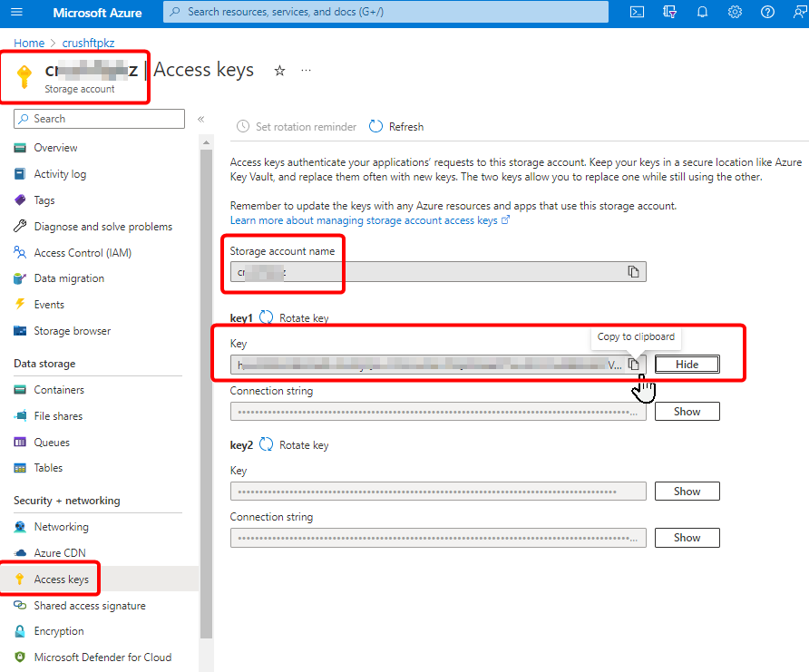809x672 pixels.
Task: Open the ellipsis more options menu
Action: click(306, 71)
